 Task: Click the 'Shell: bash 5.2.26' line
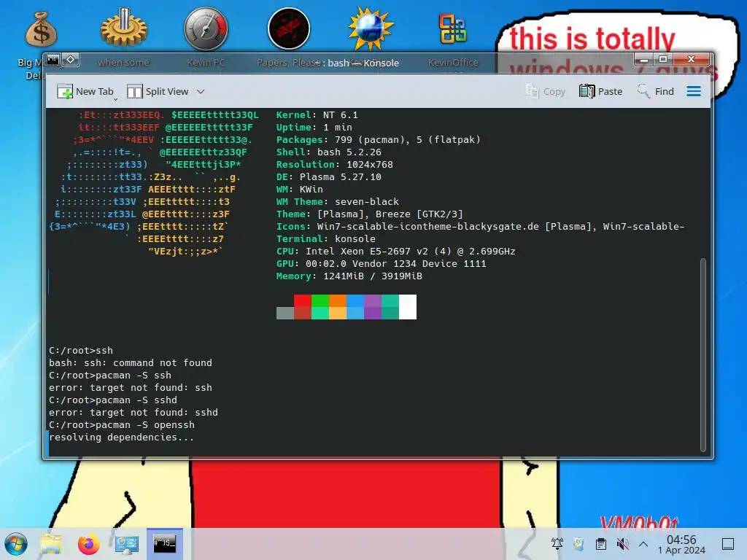tap(329, 152)
